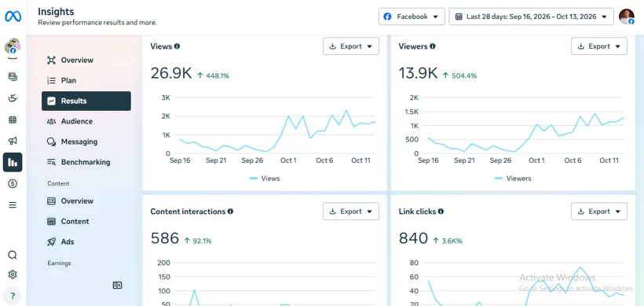Open the Monetization dollar icon
Image resolution: width=644 pixels, height=306 pixels.
(x=13, y=183)
